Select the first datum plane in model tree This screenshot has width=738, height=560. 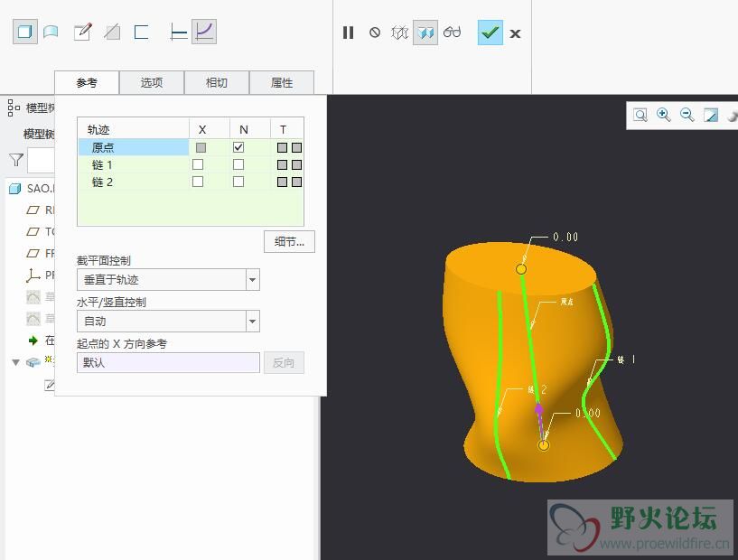pos(33,210)
